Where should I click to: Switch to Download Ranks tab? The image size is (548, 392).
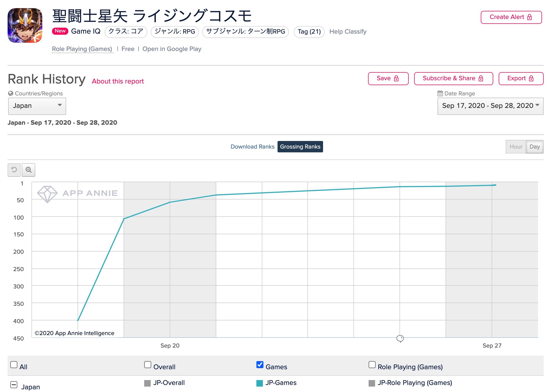252,147
